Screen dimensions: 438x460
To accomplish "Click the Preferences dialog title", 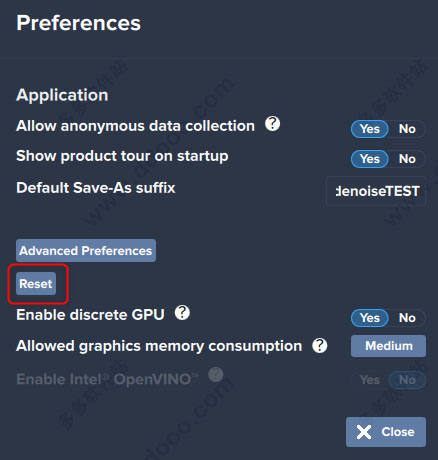I will 79,23.
